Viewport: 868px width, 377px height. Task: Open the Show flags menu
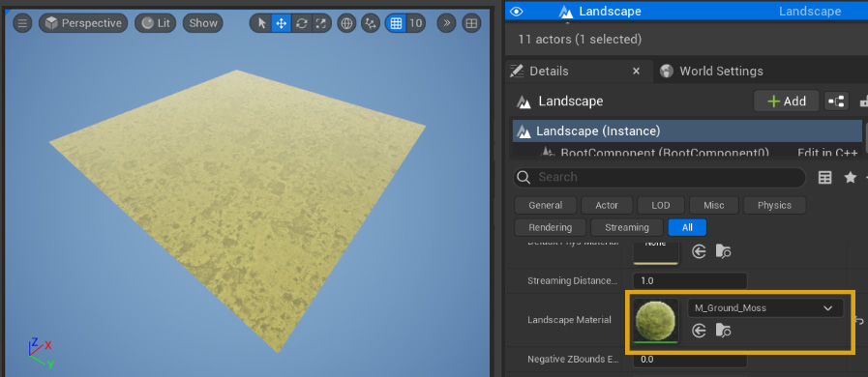pyautogui.click(x=203, y=23)
